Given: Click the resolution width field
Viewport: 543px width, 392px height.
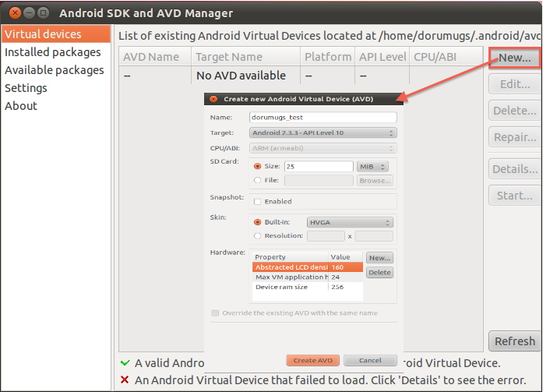Looking at the screenshot, I should coord(326,236).
